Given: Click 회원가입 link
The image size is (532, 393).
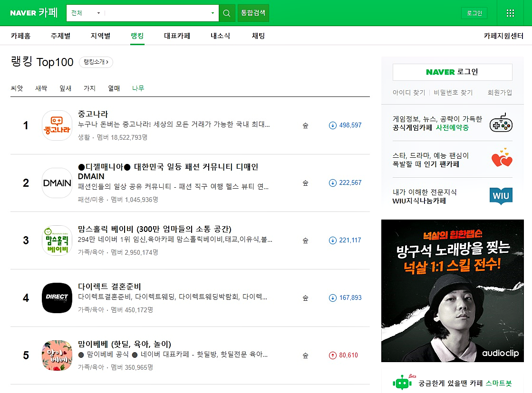Looking at the screenshot, I should [500, 92].
